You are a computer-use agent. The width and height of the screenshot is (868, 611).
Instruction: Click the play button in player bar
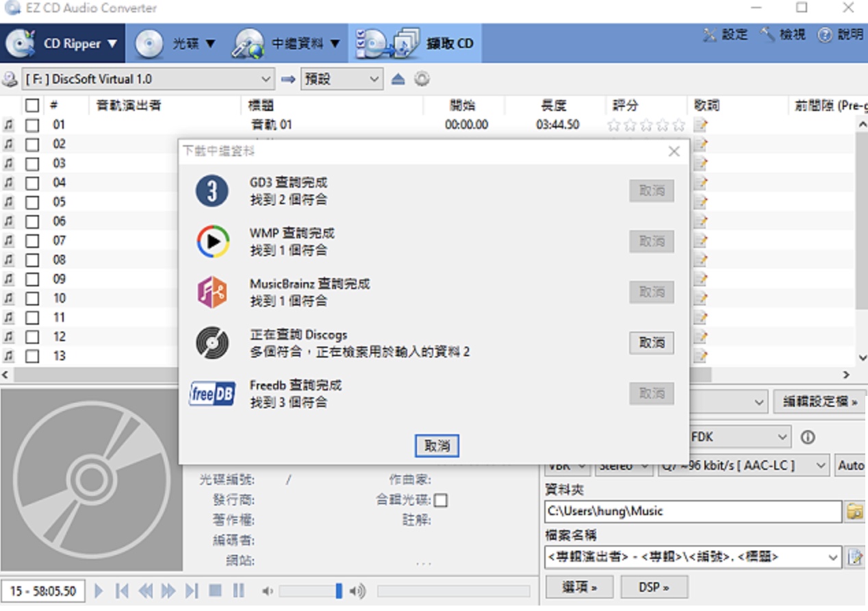tap(99, 590)
